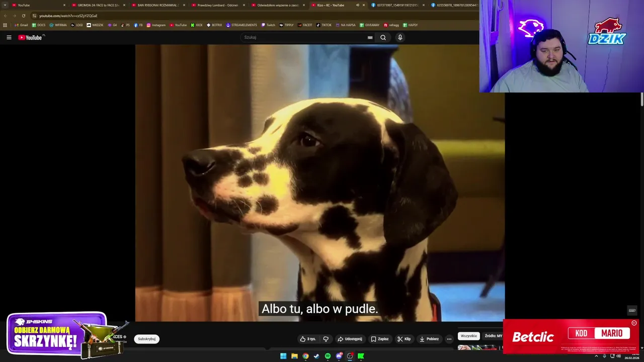Select the Wszystkie filter chip
Viewport: 644px width, 362px height.
point(468,336)
